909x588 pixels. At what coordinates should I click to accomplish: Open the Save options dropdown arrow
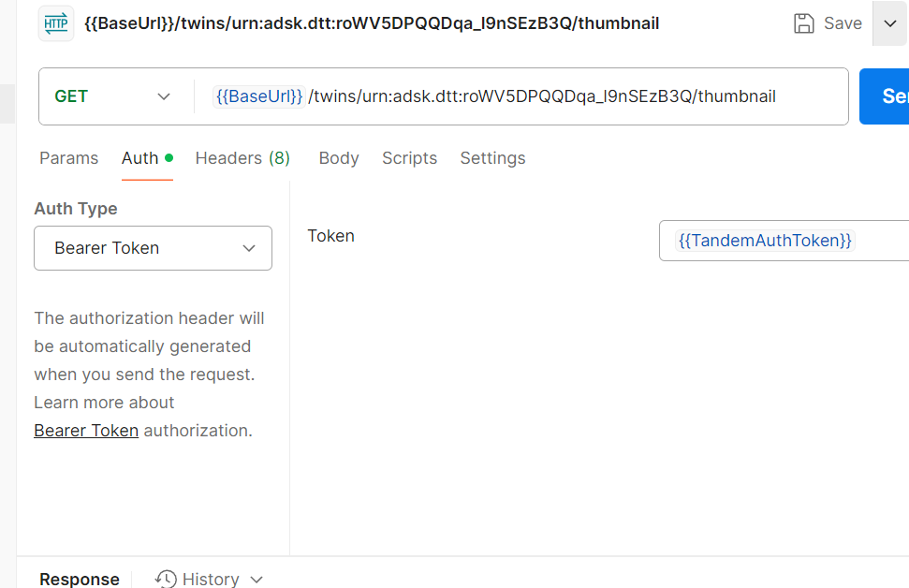[x=890, y=23]
